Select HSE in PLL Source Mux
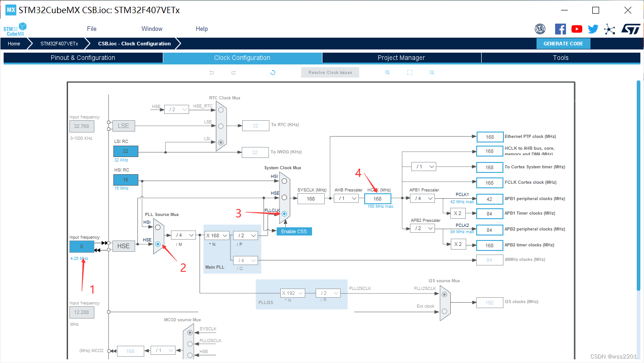Image resolution: width=644 pixels, height=363 pixels. pyautogui.click(x=157, y=244)
